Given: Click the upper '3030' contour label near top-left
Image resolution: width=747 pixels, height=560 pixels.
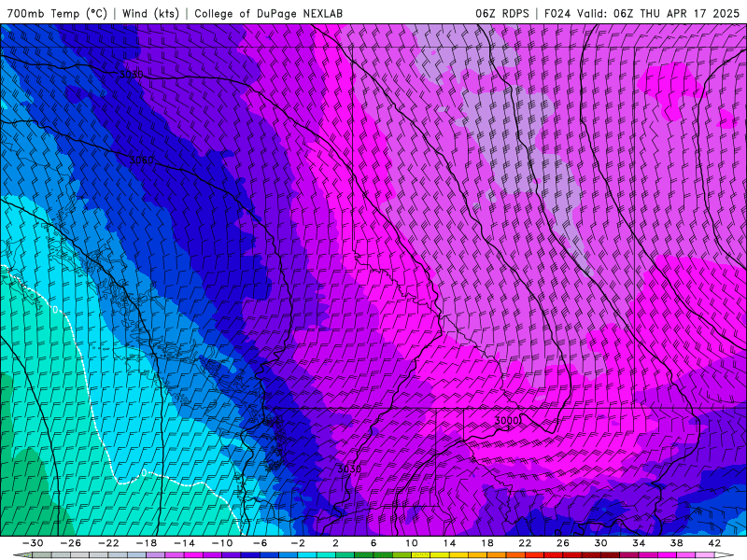Looking at the screenshot, I should [131, 75].
